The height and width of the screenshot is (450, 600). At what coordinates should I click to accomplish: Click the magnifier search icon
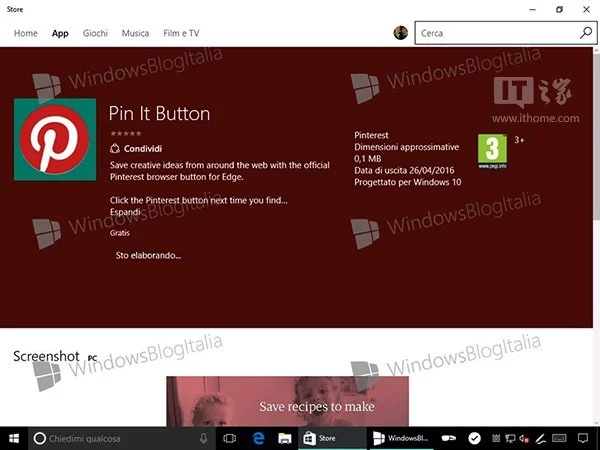click(x=586, y=33)
